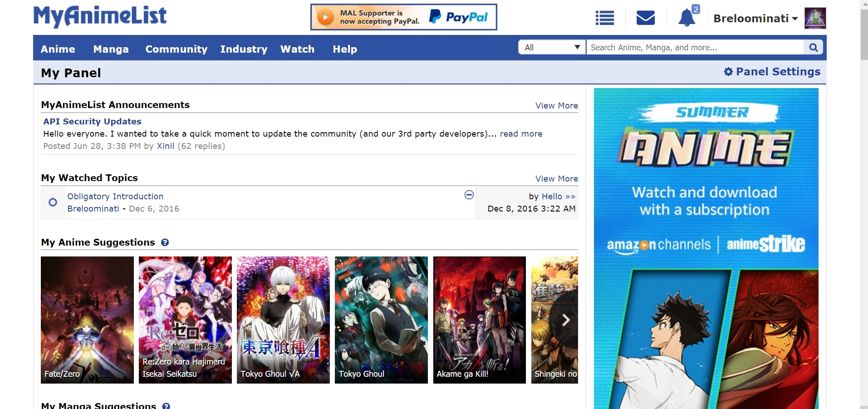Click View More for announcements
Image resolution: width=868 pixels, height=409 pixels.
556,106
